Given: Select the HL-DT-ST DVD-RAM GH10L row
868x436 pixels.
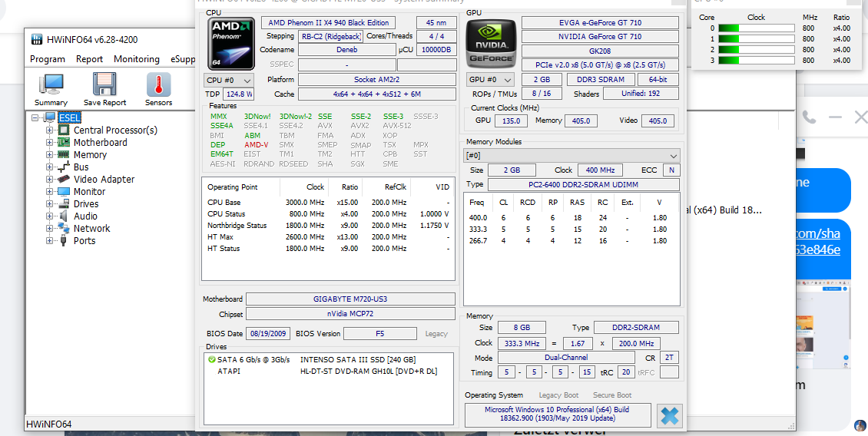Looking at the screenshot, I should click(328, 372).
